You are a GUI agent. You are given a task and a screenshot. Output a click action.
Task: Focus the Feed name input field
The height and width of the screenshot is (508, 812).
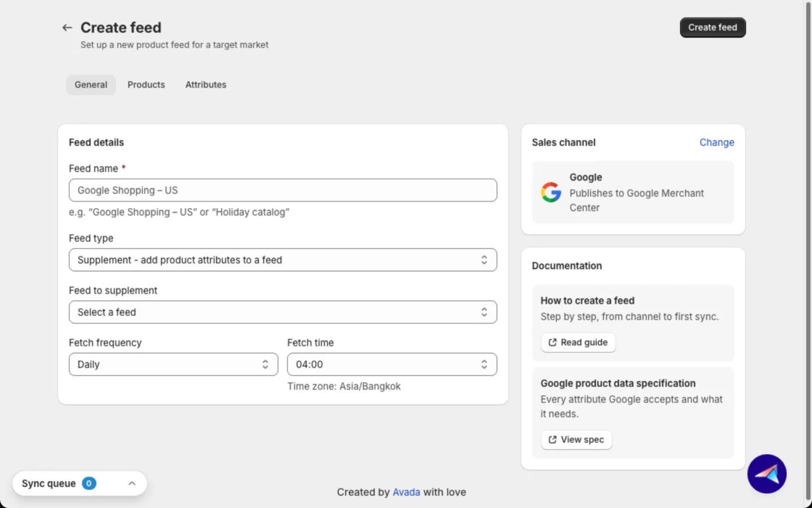tap(283, 190)
